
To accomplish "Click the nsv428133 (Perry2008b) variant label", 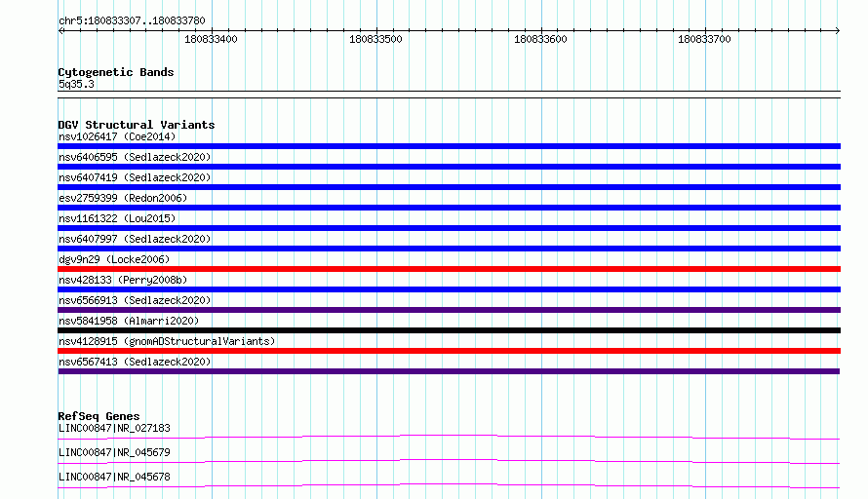I will tap(123, 280).
